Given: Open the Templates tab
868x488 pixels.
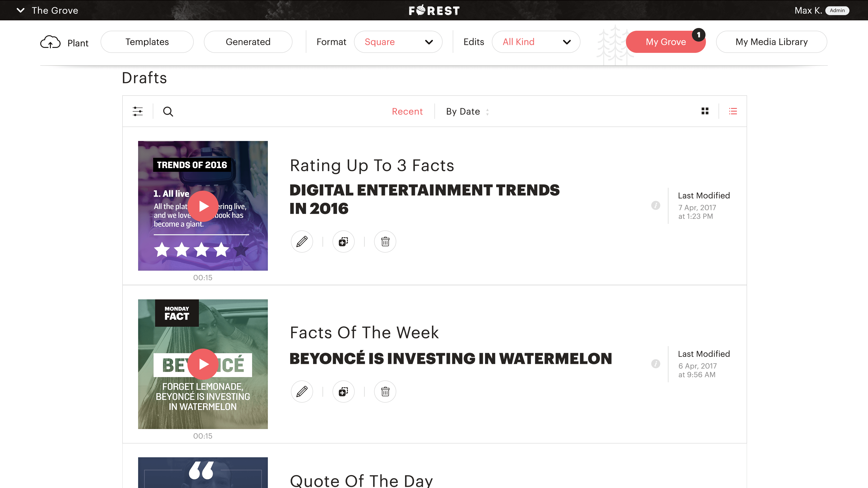Looking at the screenshot, I should pyautogui.click(x=147, y=42).
